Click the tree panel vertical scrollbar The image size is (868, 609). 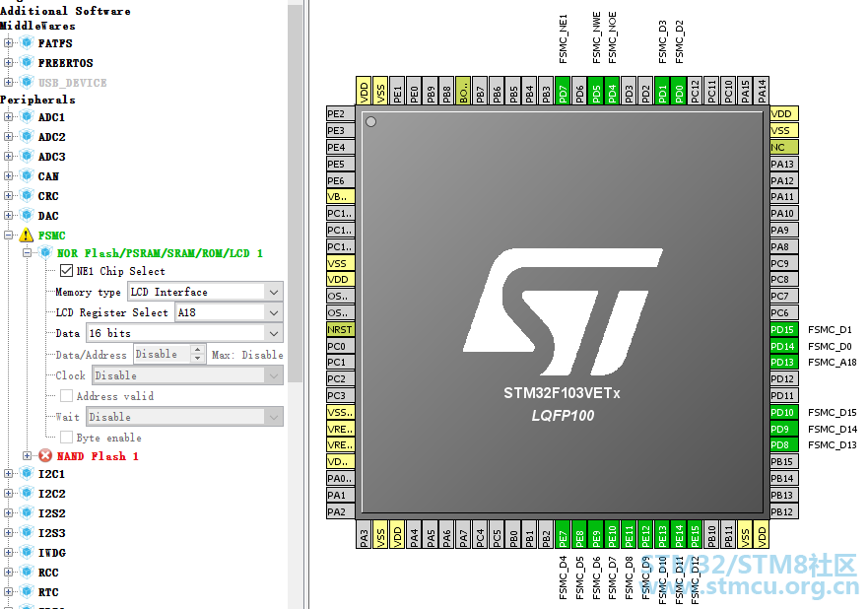pyautogui.click(x=295, y=194)
